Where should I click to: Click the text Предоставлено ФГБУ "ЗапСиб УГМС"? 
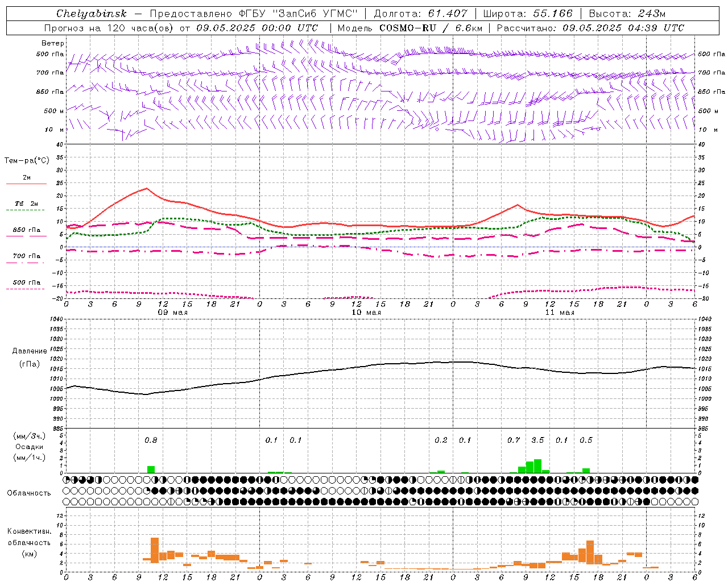click(x=254, y=14)
